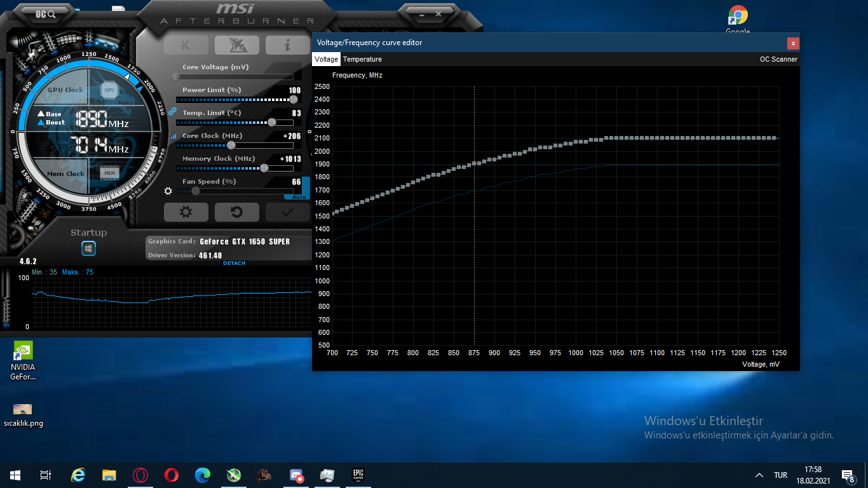Click the Power Limit 100 value
Viewport: 868px width, 488px height.
point(294,90)
